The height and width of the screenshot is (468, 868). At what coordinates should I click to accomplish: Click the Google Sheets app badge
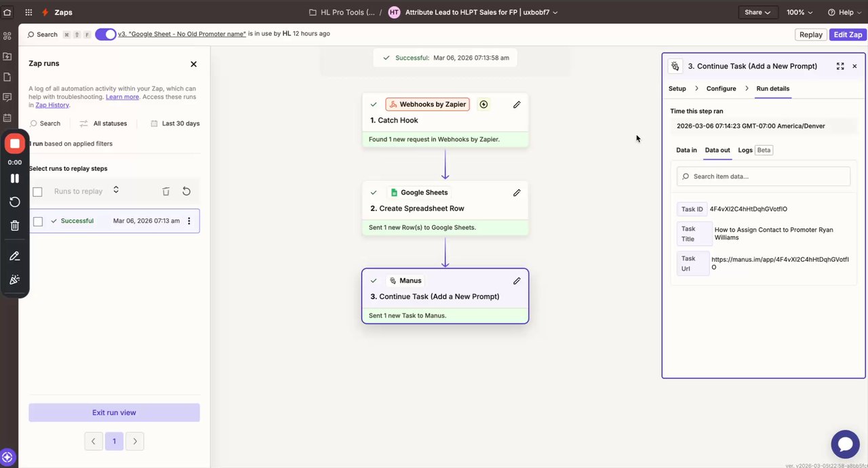[x=419, y=193]
